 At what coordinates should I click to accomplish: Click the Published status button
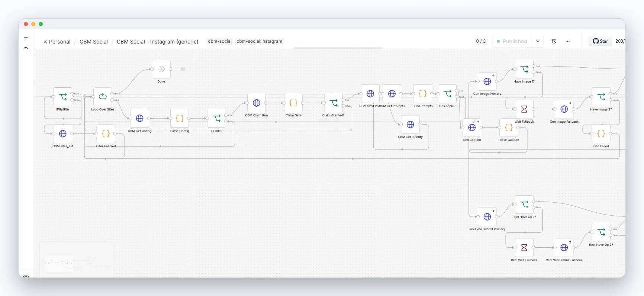tap(512, 41)
